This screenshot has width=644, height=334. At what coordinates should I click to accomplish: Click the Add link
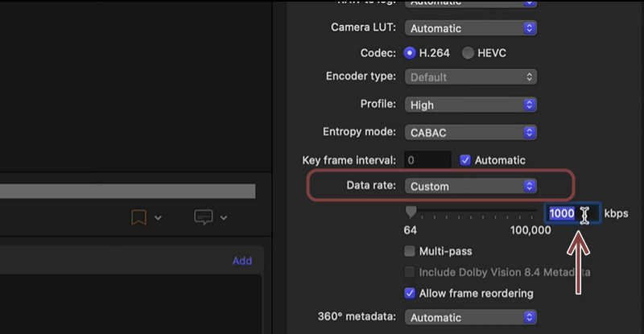pyautogui.click(x=242, y=261)
